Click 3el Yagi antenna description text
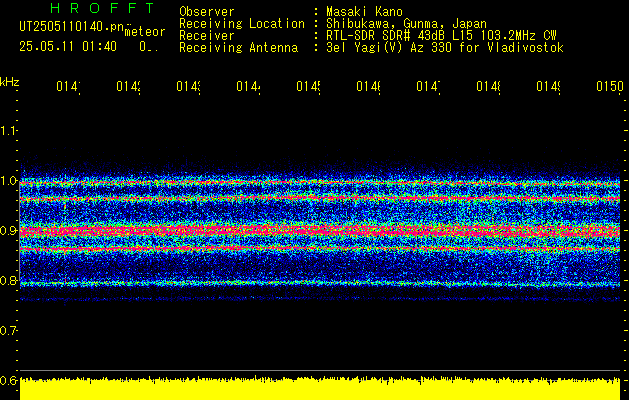Screen dimensions: 629x400 [x=445, y=48]
